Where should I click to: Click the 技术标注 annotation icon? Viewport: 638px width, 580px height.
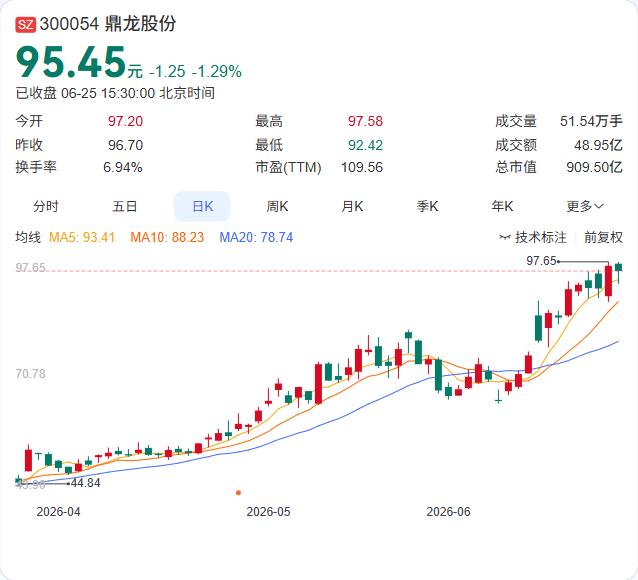[x=505, y=237]
